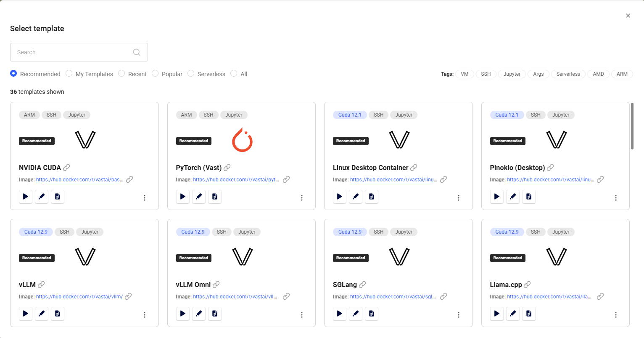Copy link for the Pinokio (Desktop) template

[551, 168]
